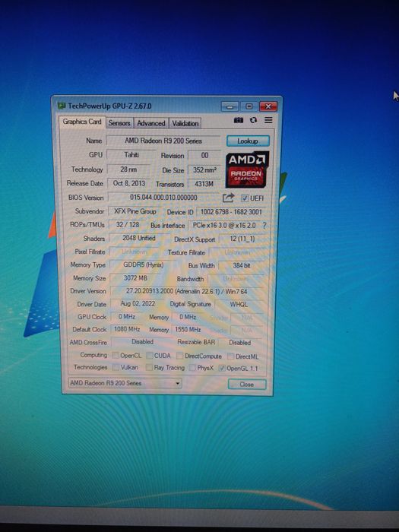Click the Bus Width 384 bit field
Viewport: 399px width, 532px height.
pos(242,265)
